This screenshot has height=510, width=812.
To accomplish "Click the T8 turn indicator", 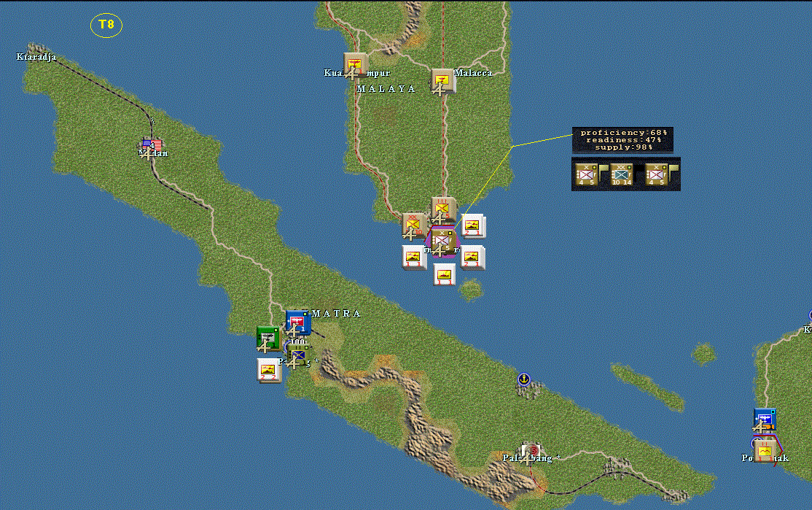I will [106, 25].
